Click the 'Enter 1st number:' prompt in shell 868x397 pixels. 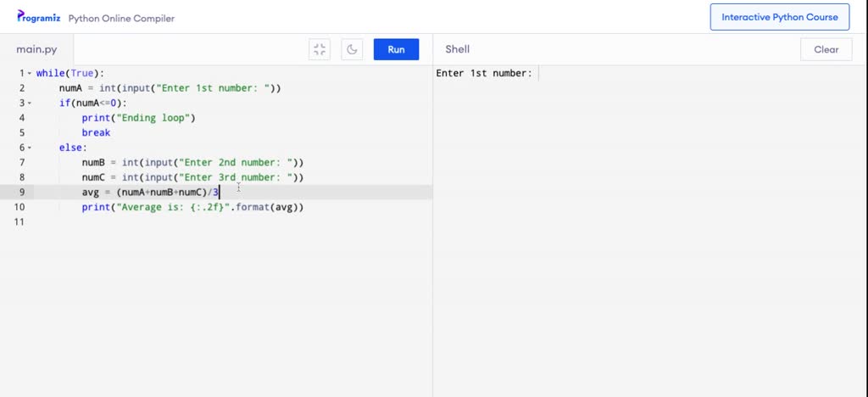[484, 73]
